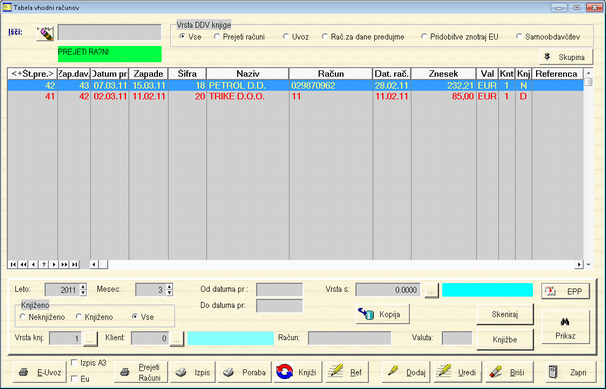The image size is (606, 389).
Task: Click the E-Uvoz printer button
Action: pyautogui.click(x=40, y=372)
